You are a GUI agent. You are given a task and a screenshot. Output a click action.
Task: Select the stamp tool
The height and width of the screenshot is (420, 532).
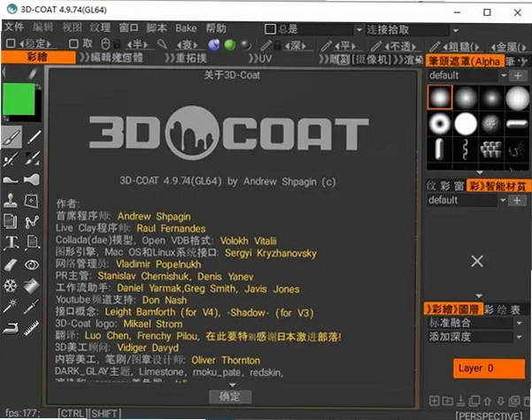(x=11, y=201)
